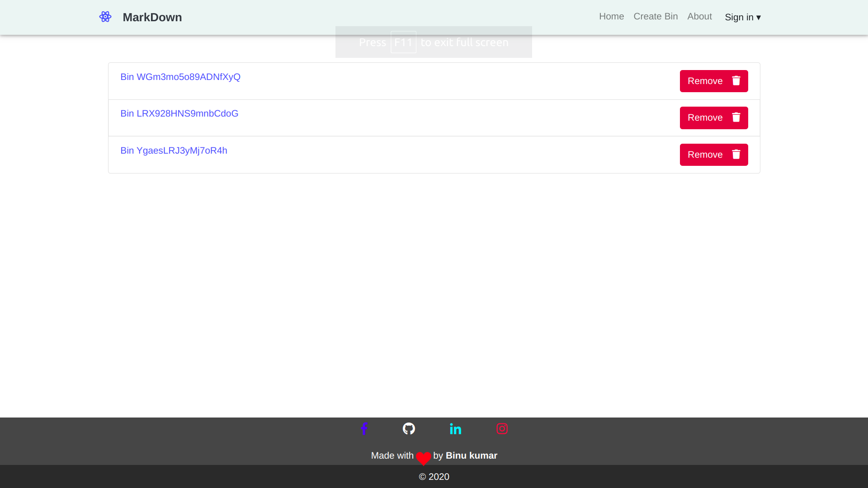Open the LinkedIn icon in footer
The image size is (868, 488).
455,429
